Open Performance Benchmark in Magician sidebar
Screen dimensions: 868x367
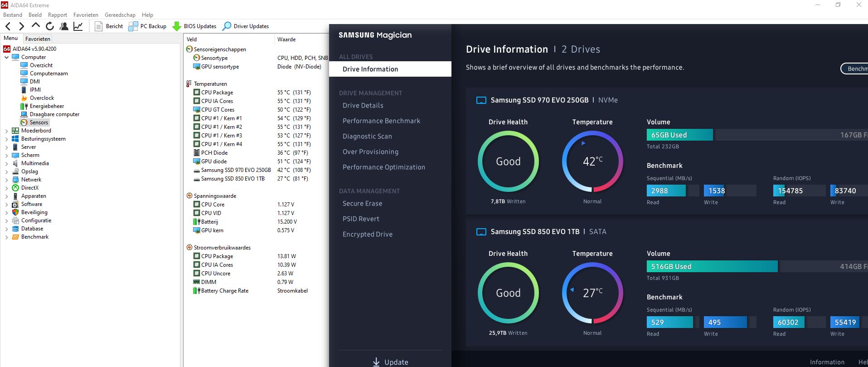[x=381, y=121]
